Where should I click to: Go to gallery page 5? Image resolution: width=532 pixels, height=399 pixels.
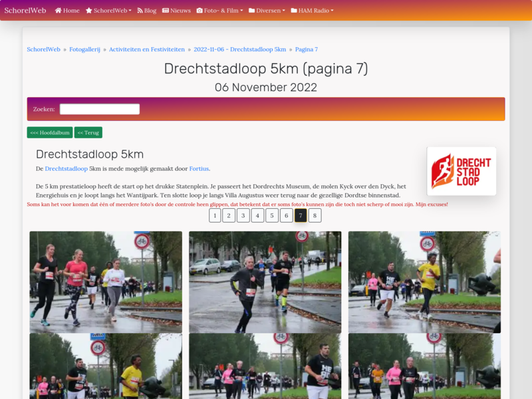pyautogui.click(x=272, y=215)
